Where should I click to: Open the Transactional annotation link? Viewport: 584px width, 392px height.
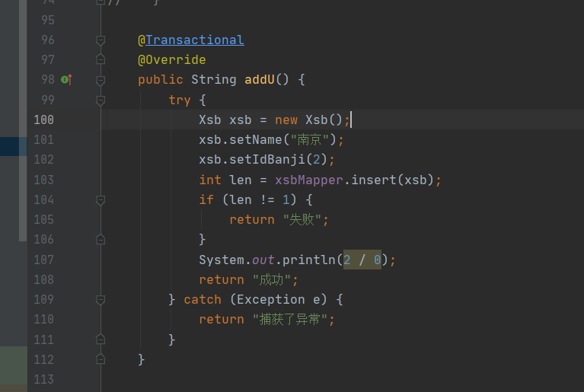195,40
